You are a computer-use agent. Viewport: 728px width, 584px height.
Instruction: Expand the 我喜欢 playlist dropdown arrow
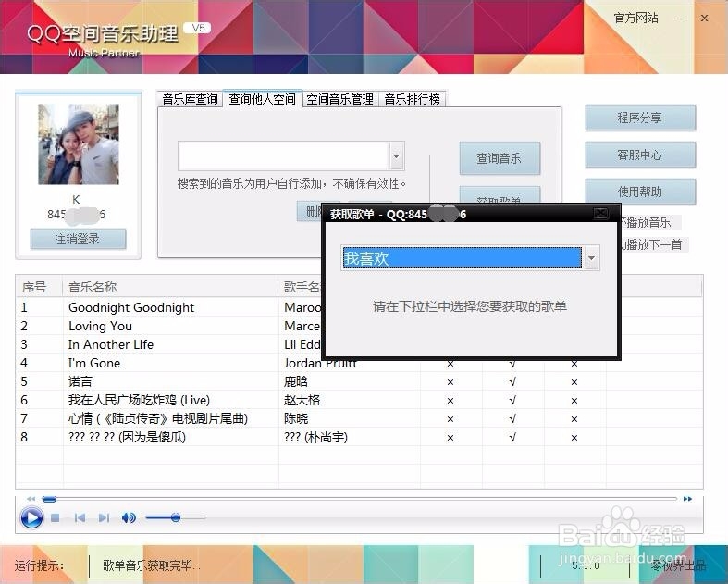click(591, 258)
